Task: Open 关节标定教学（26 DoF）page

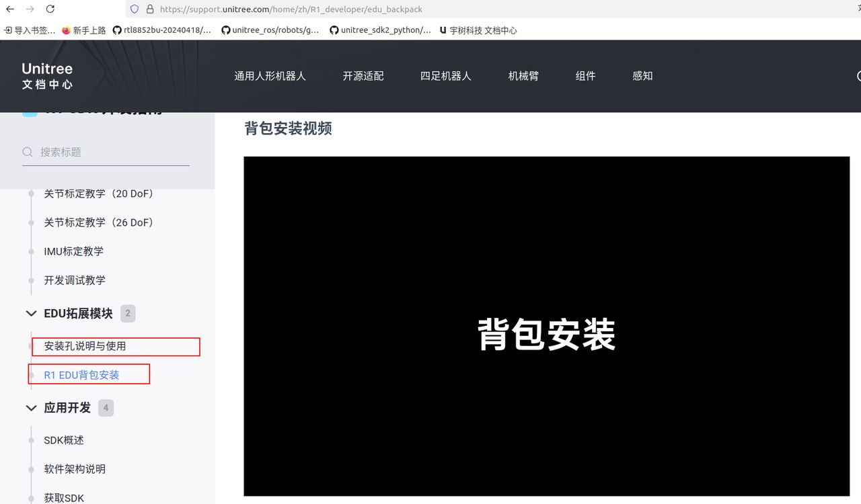Action: click(x=99, y=222)
